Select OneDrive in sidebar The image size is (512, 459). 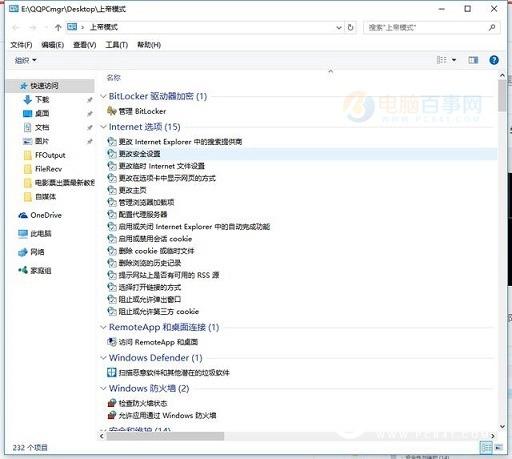[46, 215]
